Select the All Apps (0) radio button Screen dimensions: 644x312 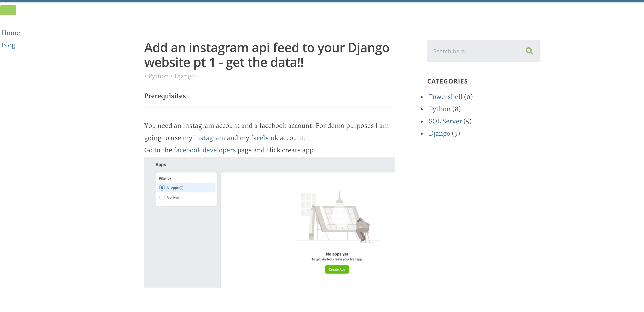point(162,188)
